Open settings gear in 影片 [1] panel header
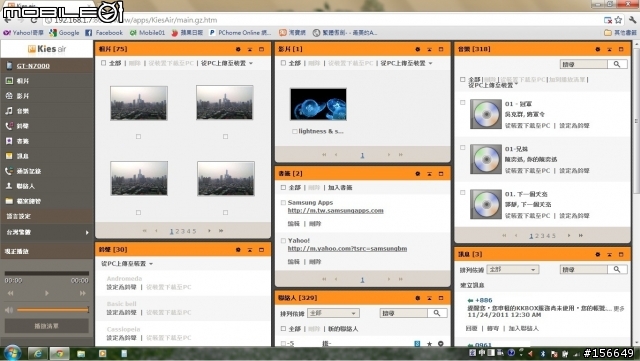Viewport: 640px width, 361px height. (418, 49)
